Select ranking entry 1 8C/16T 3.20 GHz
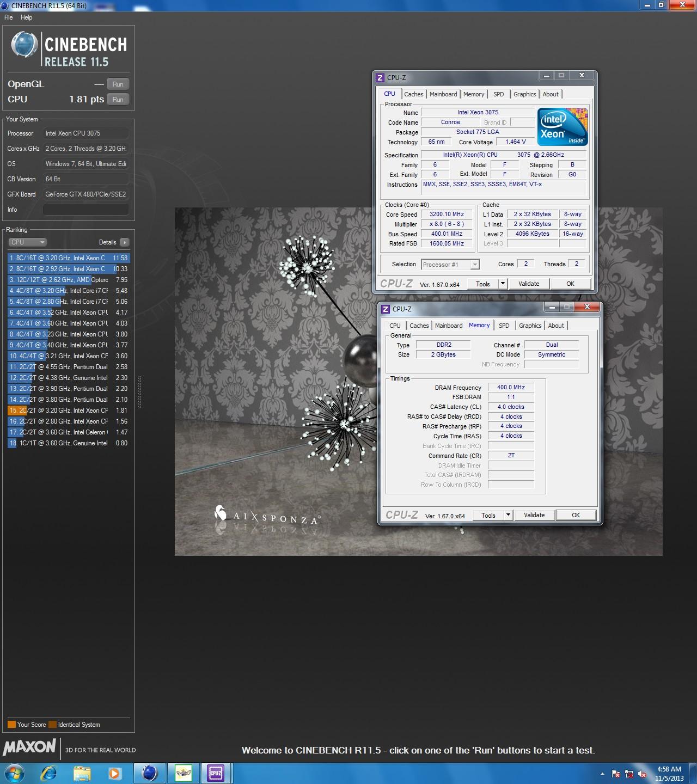Screen dimensions: 697x784 [x=69, y=258]
